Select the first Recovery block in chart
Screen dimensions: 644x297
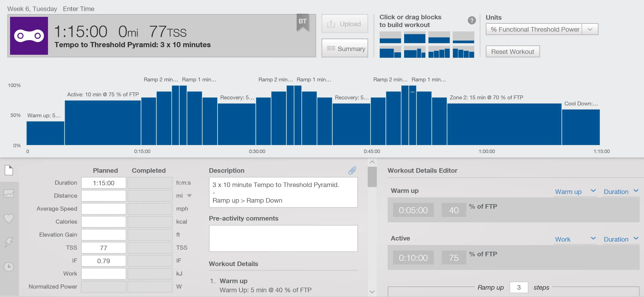tap(236, 124)
